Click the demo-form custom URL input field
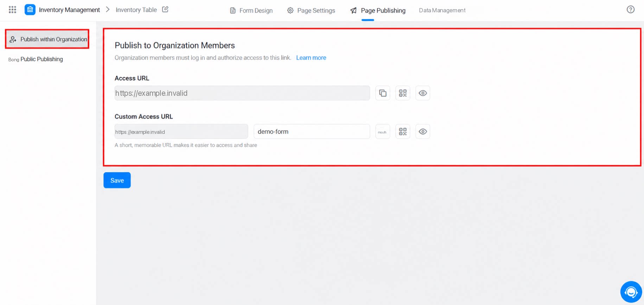The height and width of the screenshot is (305, 644). click(x=312, y=131)
